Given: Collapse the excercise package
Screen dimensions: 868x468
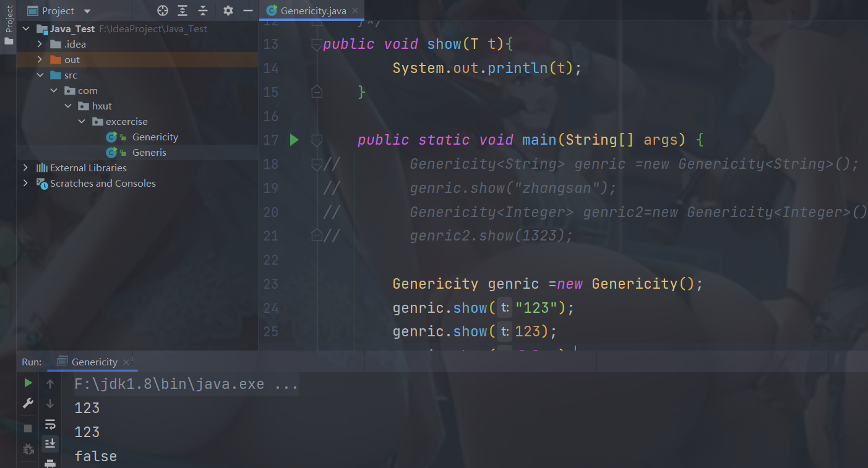Looking at the screenshot, I should (x=82, y=122).
